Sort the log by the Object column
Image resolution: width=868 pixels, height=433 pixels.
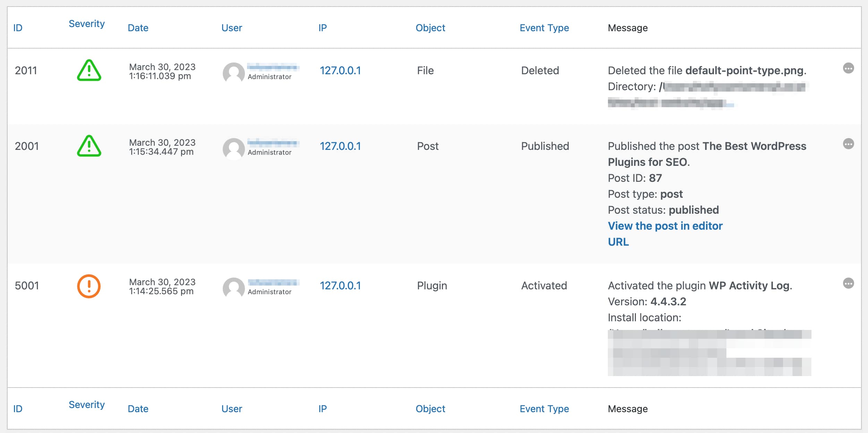(430, 28)
